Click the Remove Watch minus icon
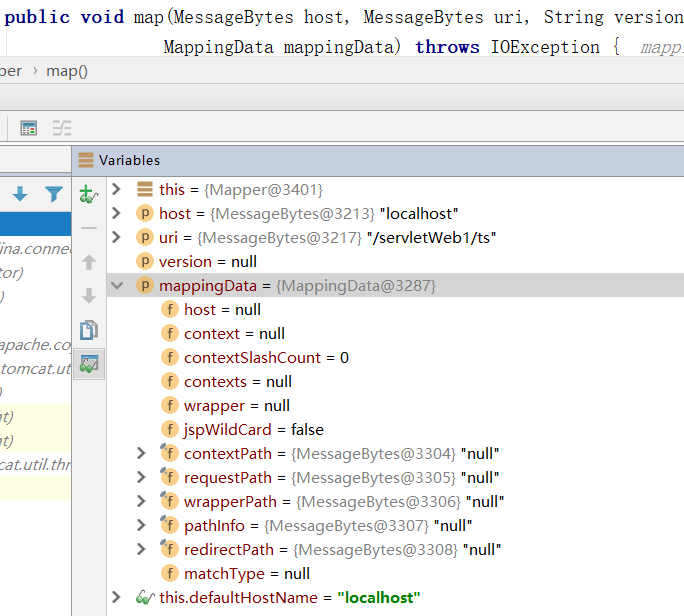Image resolution: width=684 pixels, height=616 pixels. coord(89,228)
